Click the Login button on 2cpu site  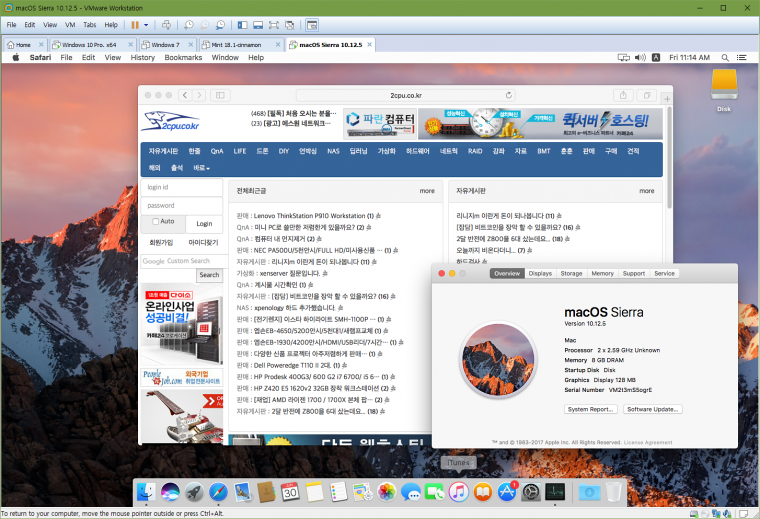(204, 224)
